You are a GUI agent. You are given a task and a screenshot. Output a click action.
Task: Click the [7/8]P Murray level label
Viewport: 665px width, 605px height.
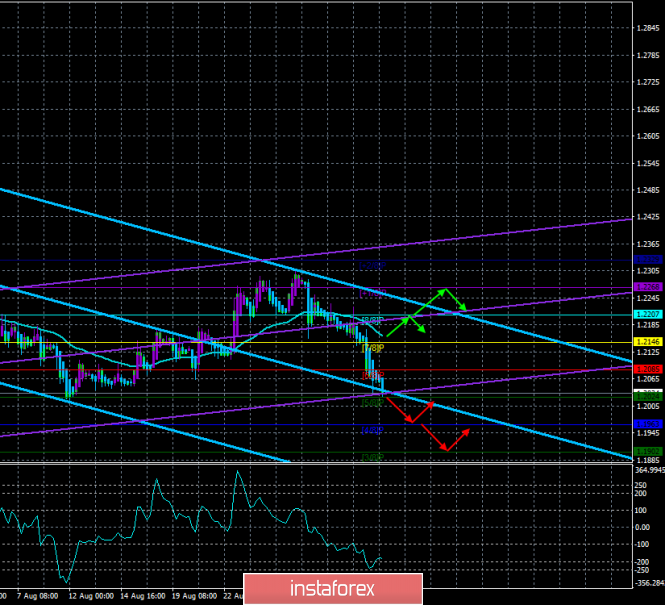click(x=373, y=348)
